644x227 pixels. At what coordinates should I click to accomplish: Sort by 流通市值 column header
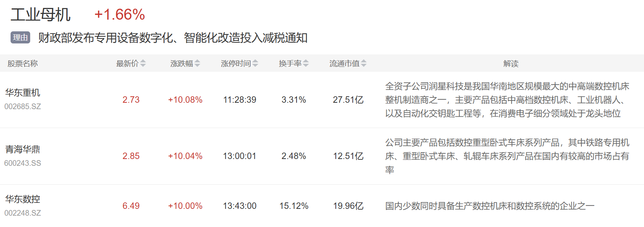[344, 63]
